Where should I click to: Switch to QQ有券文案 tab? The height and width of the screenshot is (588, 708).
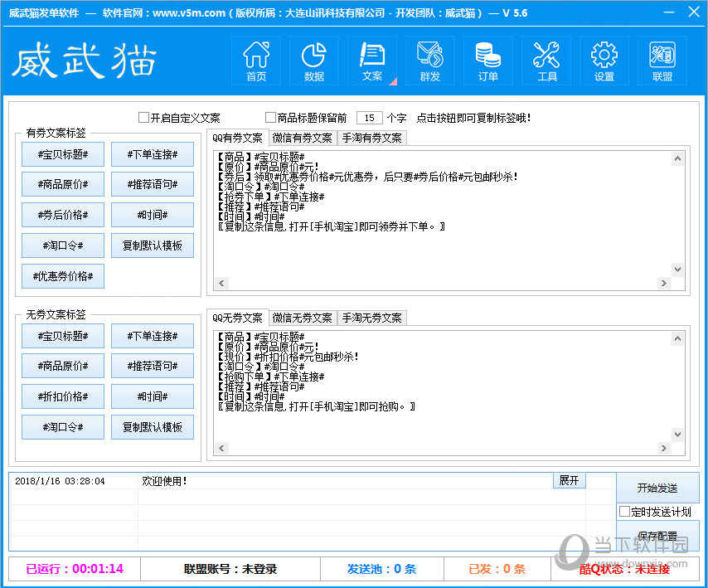pyautogui.click(x=237, y=138)
